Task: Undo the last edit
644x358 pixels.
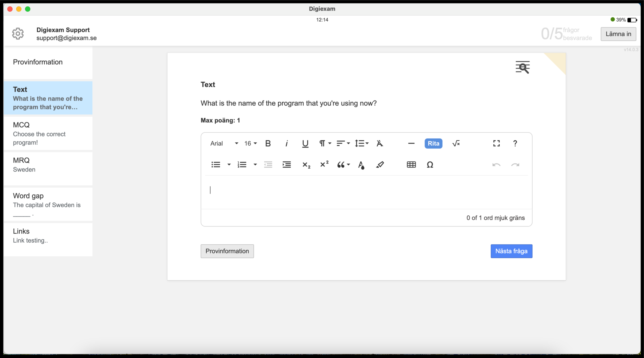Action: point(496,165)
